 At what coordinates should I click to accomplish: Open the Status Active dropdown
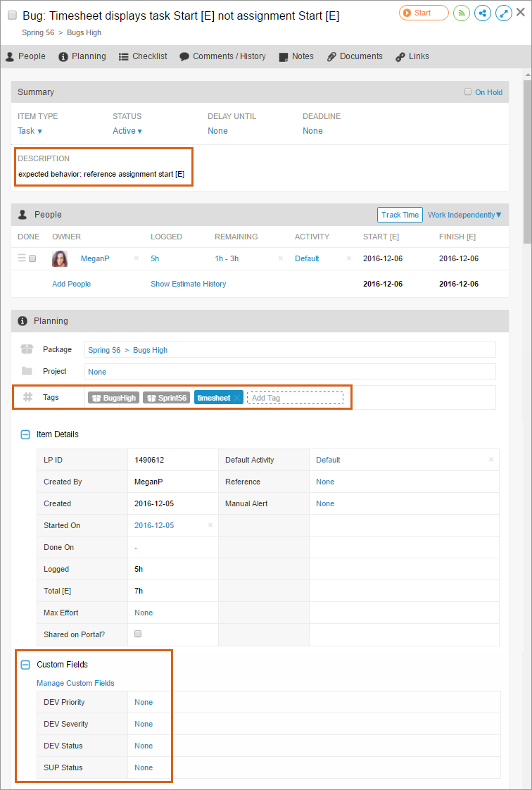pos(127,131)
